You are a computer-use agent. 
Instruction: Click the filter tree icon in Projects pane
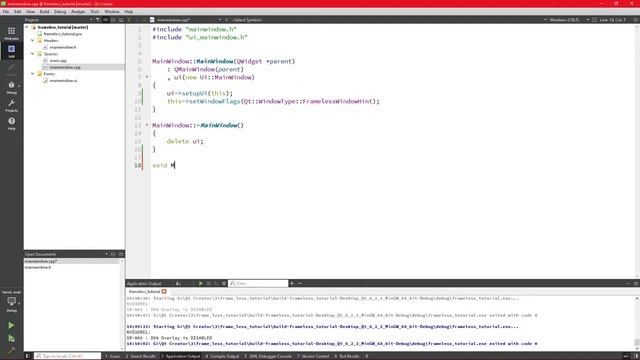click(98, 20)
